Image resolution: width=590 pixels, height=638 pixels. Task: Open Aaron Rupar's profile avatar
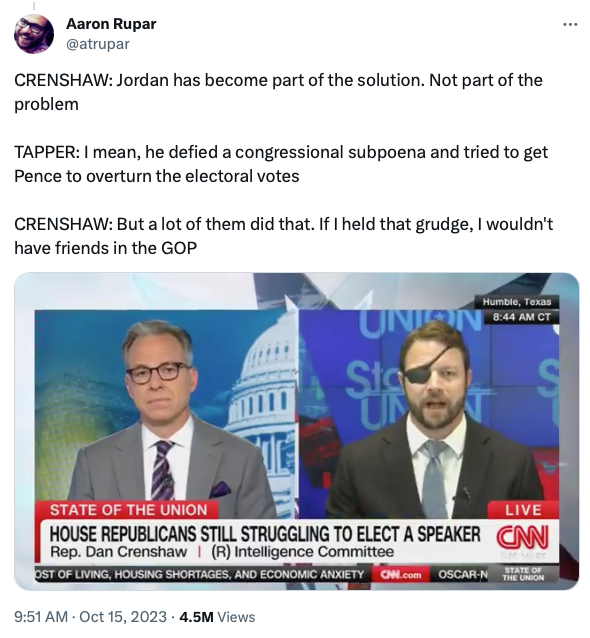pos(34,34)
